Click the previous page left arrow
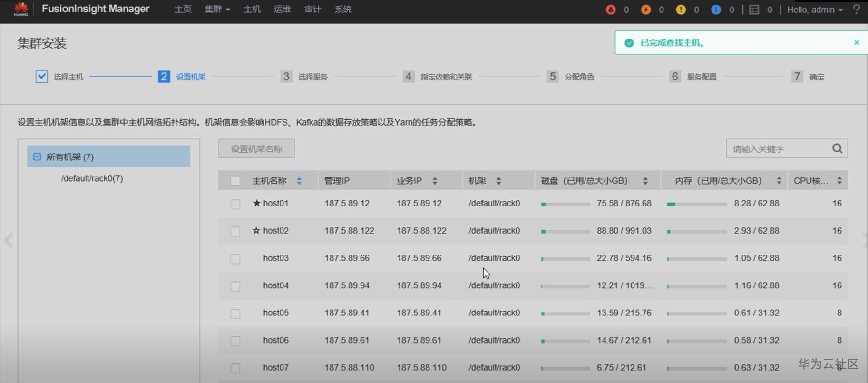Image resolution: width=868 pixels, height=383 pixels. click(x=9, y=240)
